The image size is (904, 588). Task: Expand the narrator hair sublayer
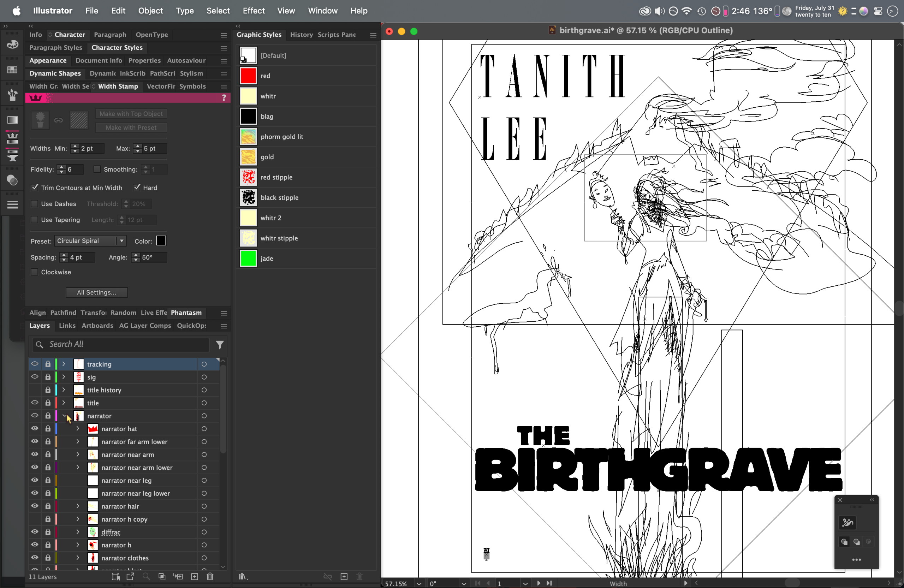[78, 506]
